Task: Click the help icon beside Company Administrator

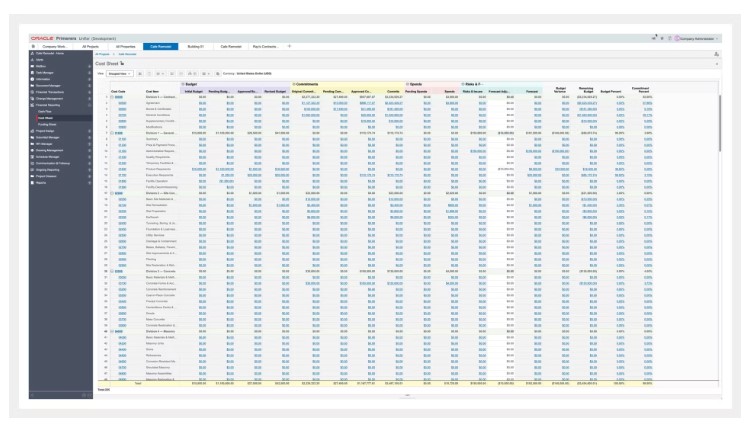Action: tap(669, 38)
